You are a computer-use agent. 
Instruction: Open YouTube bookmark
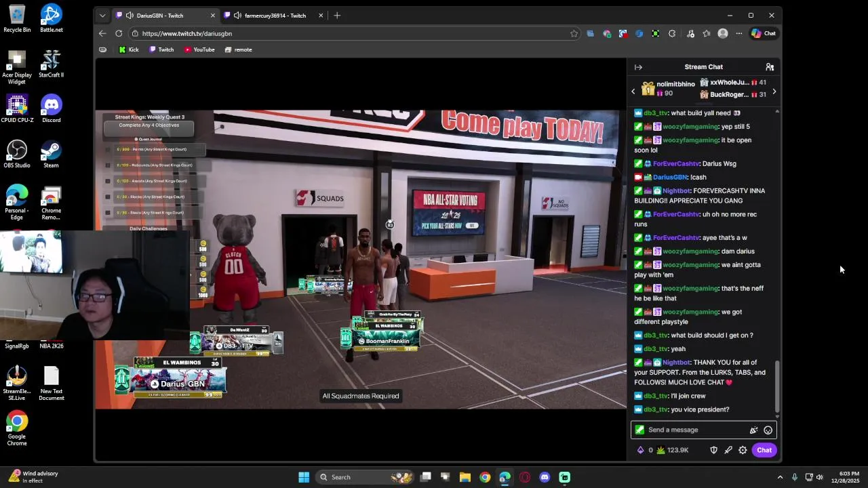click(199, 49)
